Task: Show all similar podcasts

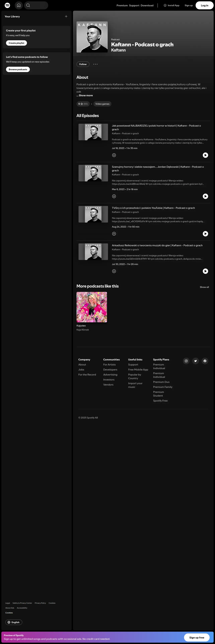Action: (x=204, y=287)
